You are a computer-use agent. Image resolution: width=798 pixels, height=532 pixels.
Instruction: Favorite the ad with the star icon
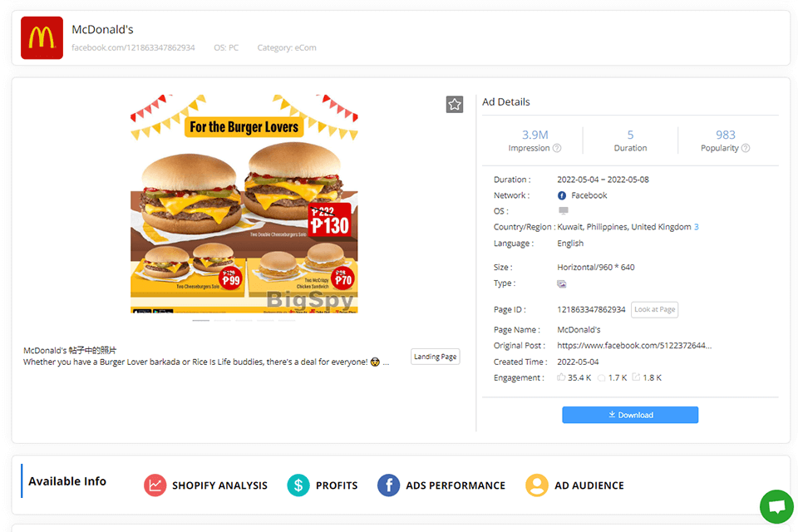[x=455, y=105]
